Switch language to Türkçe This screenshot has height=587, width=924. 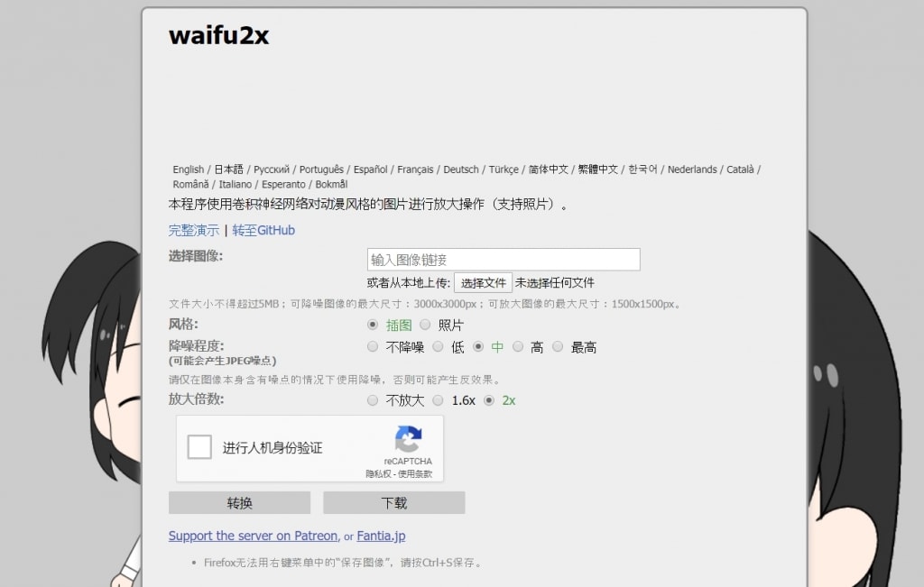(504, 170)
